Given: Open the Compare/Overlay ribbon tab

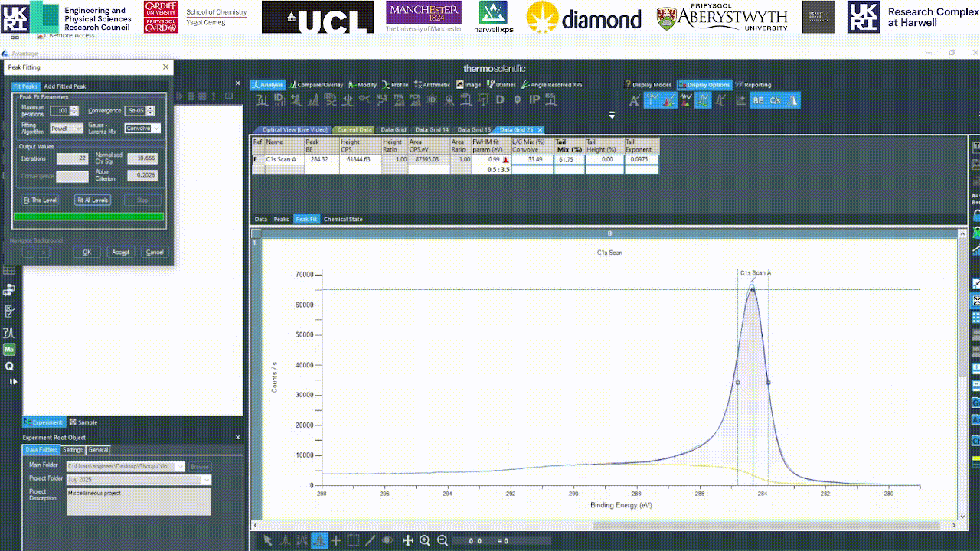Looking at the screenshot, I should pyautogui.click(x=316, y=85).
